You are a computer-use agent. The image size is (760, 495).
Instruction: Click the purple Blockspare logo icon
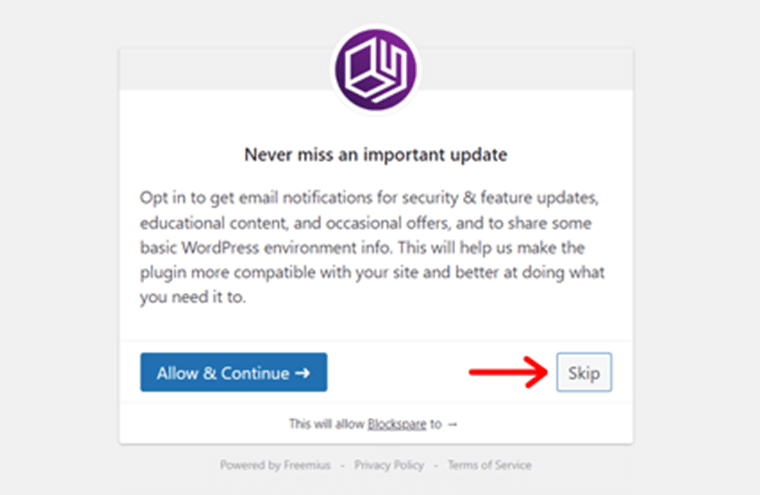376,69
